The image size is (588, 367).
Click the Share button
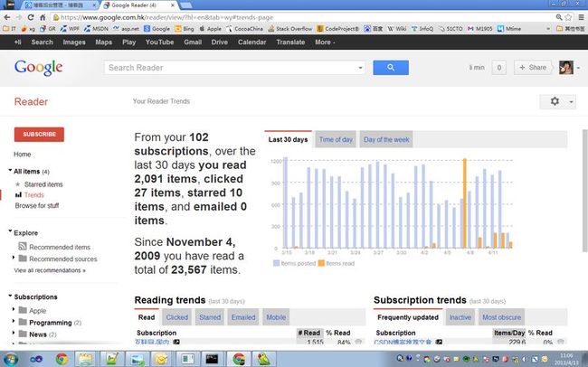point(533,68)
